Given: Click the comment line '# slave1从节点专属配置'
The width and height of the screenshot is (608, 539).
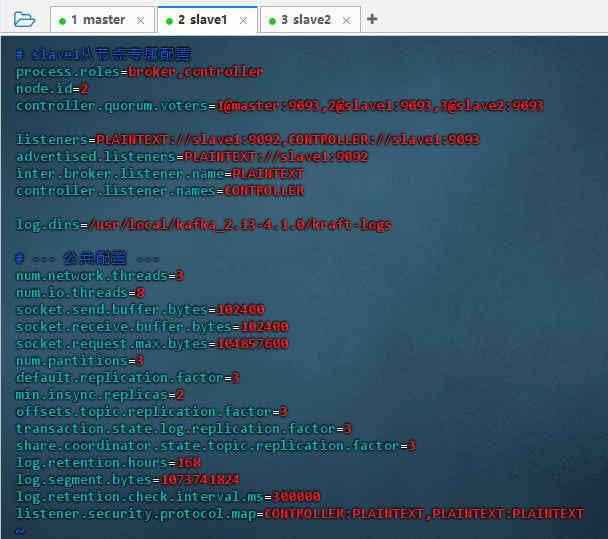Looking at the screenshot, I should (x=103, y=55).
